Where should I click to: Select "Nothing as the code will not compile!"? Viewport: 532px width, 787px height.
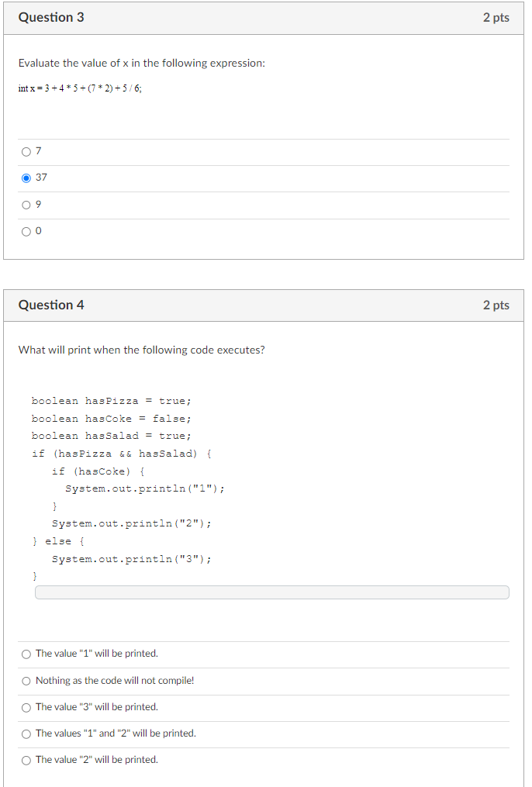[x=26, y=680]
